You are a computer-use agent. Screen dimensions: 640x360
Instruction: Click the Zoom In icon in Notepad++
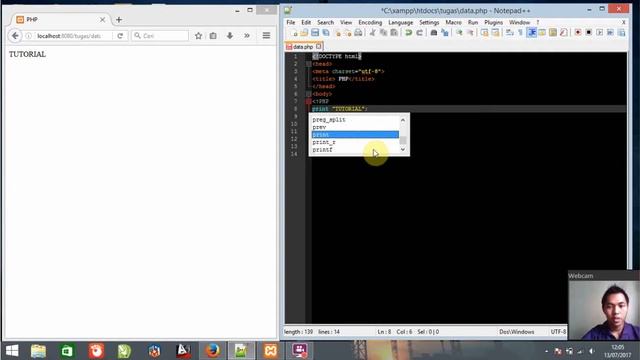coord(459,33)
